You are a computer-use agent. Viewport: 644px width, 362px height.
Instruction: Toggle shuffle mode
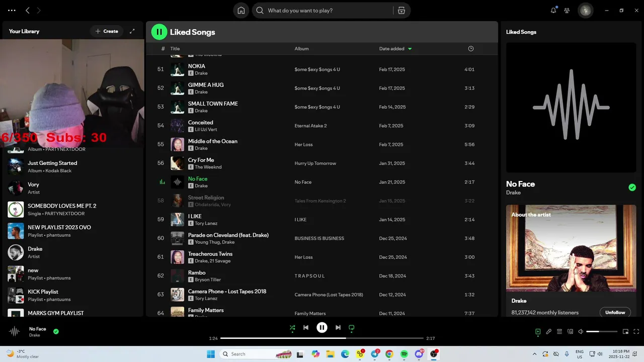pos(292,327)
